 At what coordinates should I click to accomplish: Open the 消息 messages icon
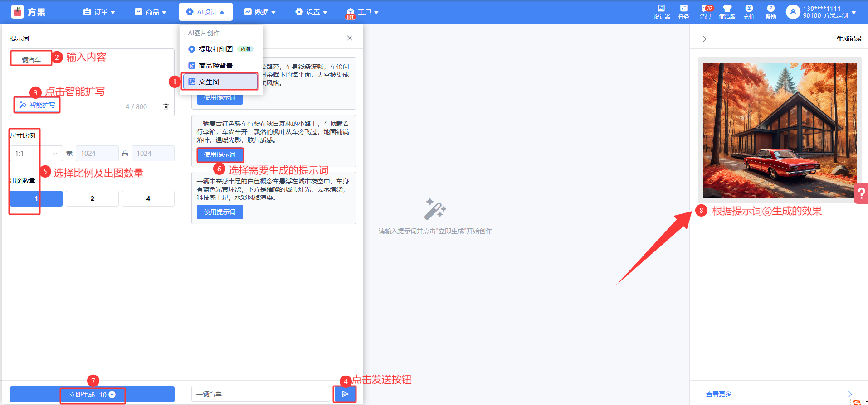tap(706, 12)
